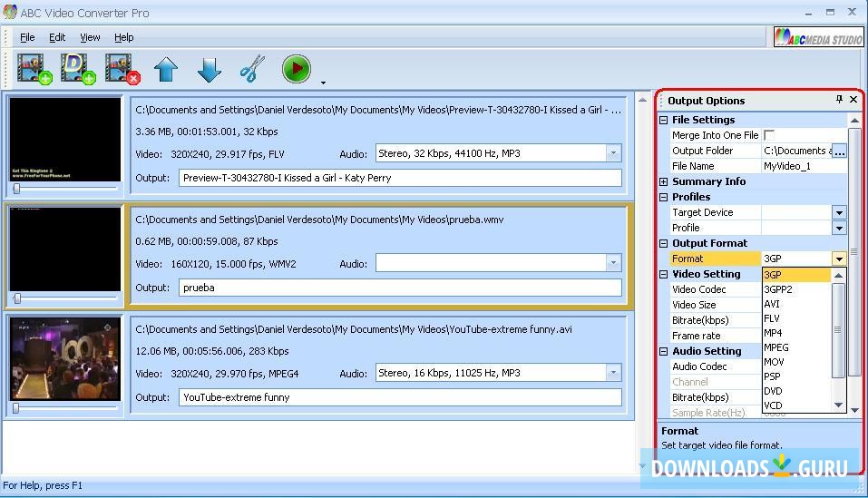Viewport: 868px width, 498px height.
Task: Select PSP from format list
Action: [x=796, y=376]
